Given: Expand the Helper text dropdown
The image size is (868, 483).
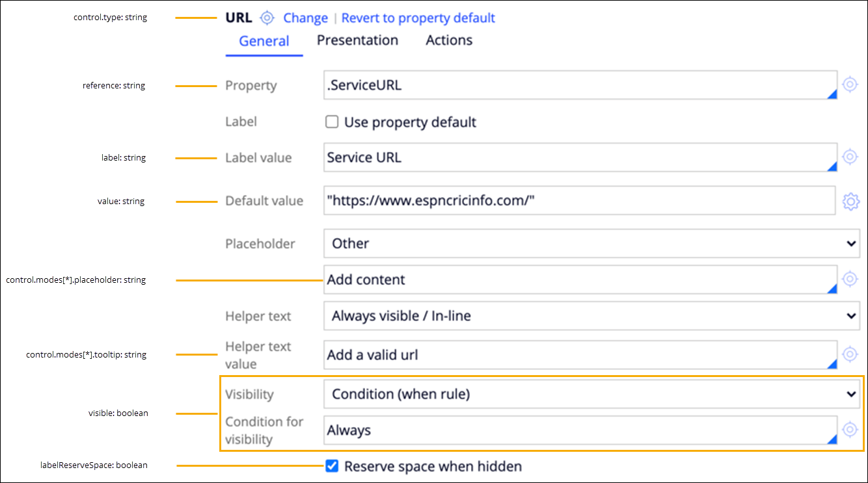Looking at the screenshot, I should click(591, 317).
